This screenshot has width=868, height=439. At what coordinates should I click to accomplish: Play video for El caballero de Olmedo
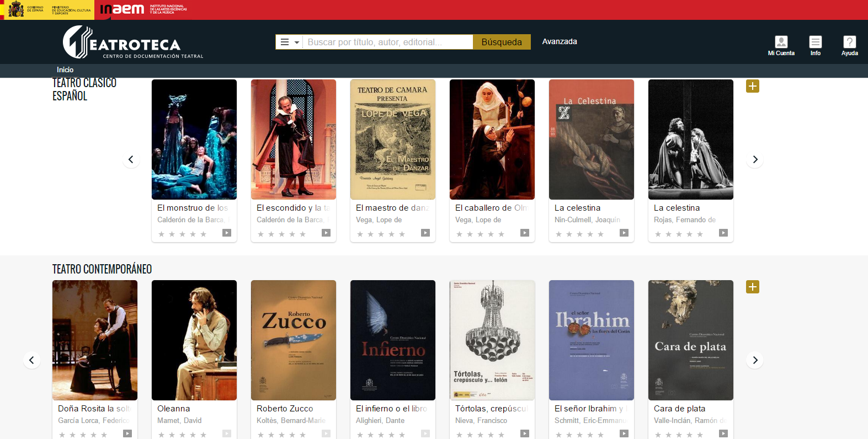(525, 233)
